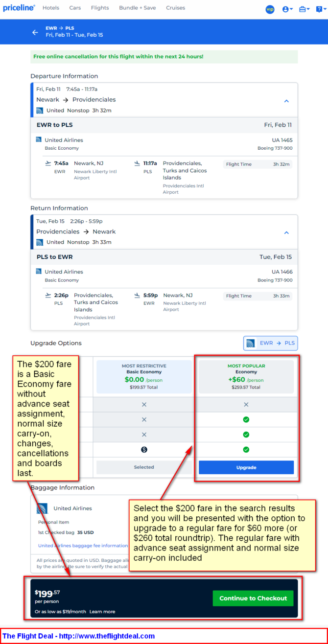Click flight number UA 1466

coord(282,272)
